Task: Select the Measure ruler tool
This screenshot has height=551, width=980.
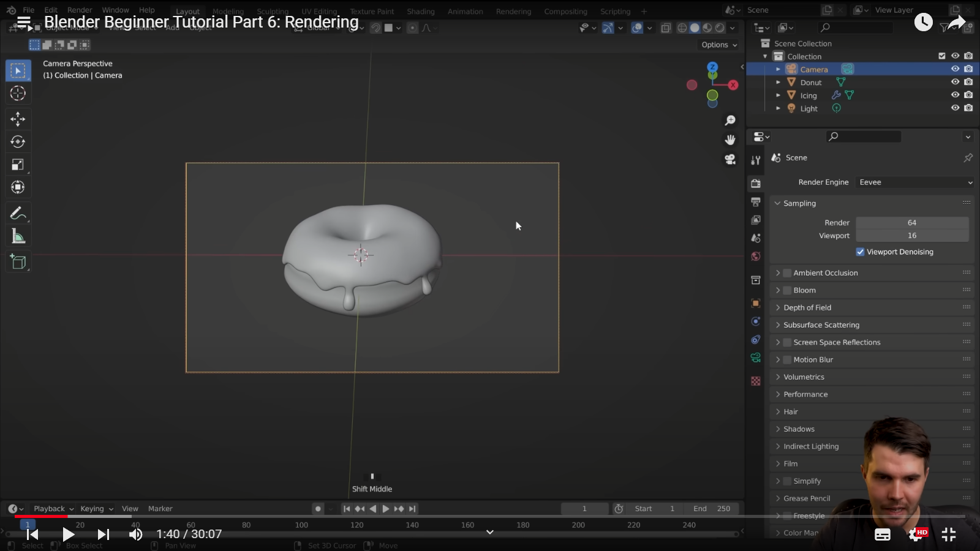Action: pos(18,236)
